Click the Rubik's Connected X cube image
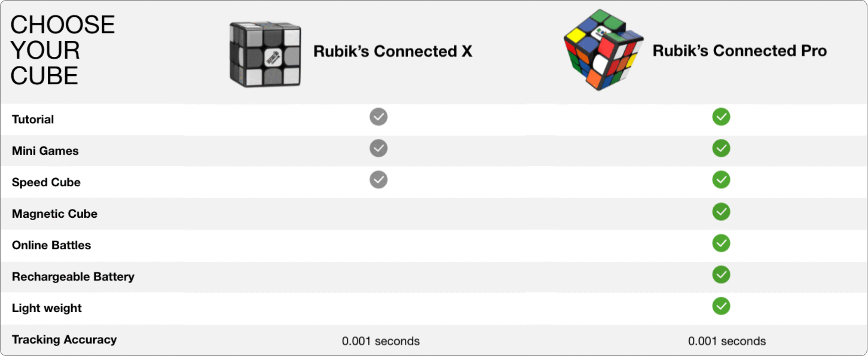 pos(265,54)
